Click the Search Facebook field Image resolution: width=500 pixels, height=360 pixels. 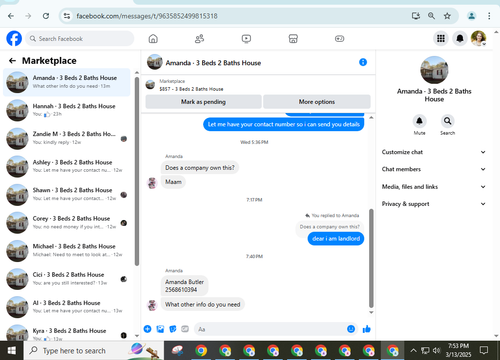pos(80,39)
